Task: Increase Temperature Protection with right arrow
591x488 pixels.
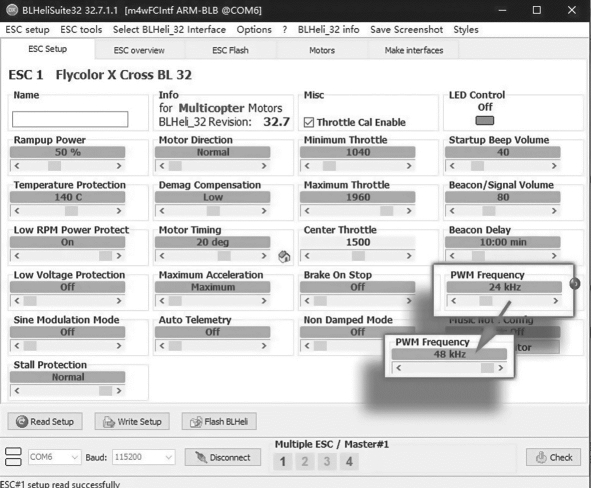Action: 119,211
